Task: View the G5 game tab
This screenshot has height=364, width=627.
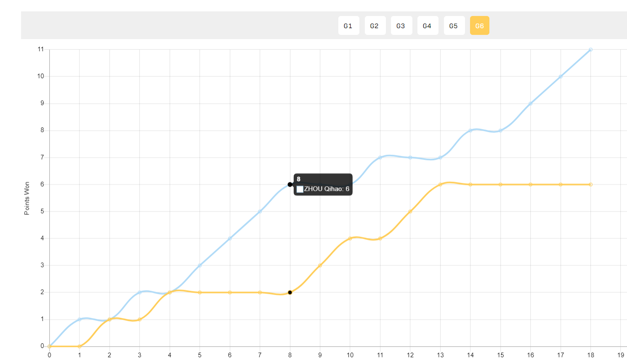Action: pos(454,26)
